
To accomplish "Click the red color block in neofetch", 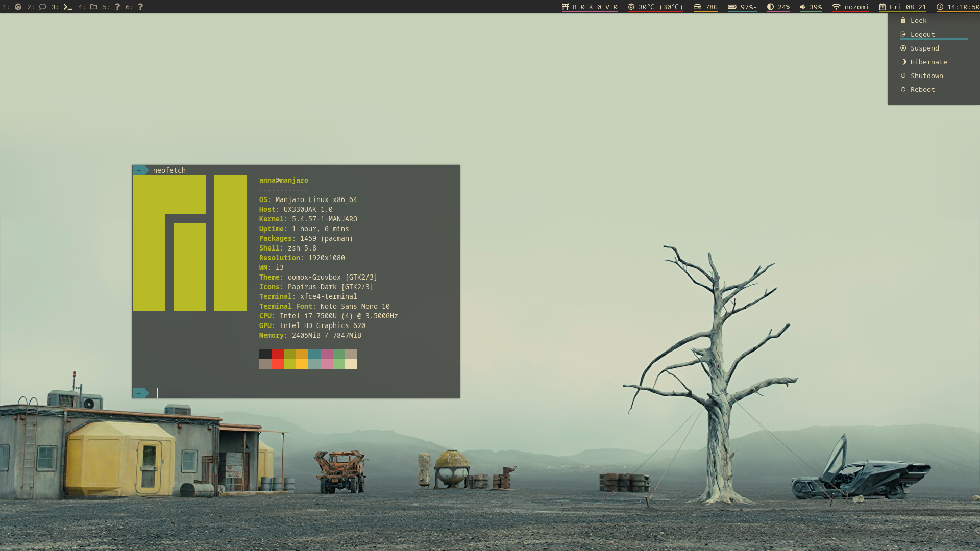I will (277, 355).
